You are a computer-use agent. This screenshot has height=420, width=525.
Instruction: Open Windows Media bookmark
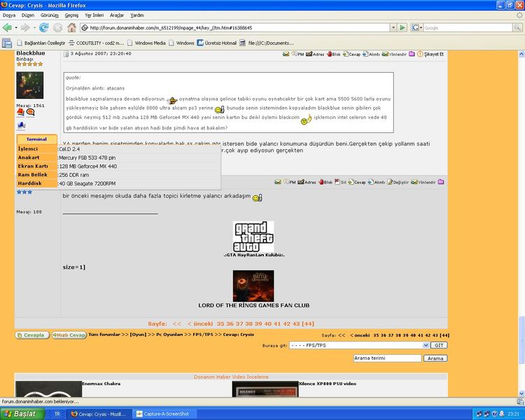click(146, 43)
